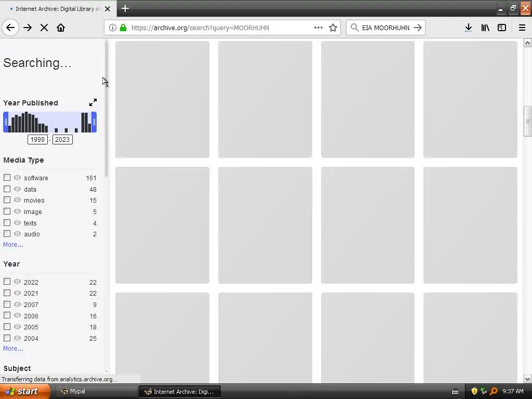Click the orange magnifier tray icon

494,391
